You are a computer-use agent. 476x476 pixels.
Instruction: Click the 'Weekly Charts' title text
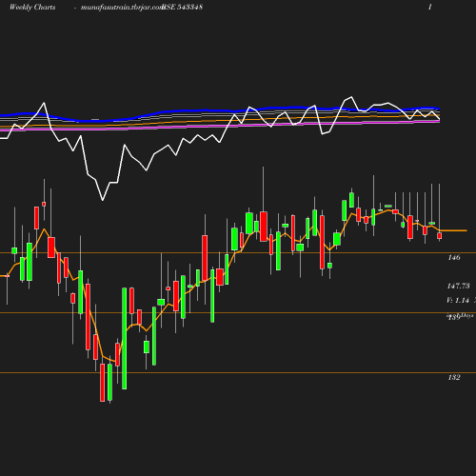(32, 8)
